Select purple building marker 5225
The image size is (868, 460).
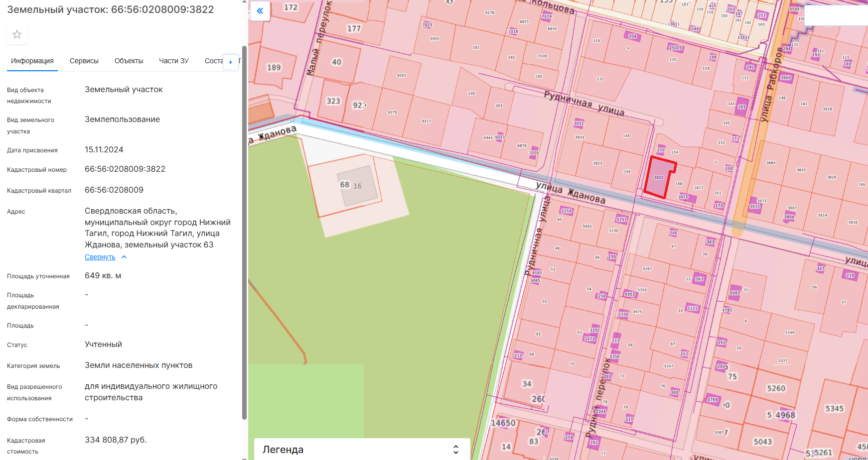693,308
